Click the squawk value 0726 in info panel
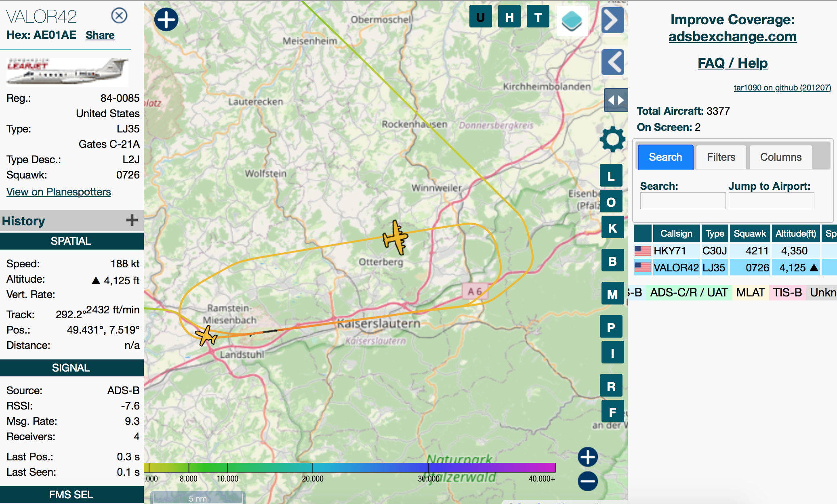 coord(128,175)
